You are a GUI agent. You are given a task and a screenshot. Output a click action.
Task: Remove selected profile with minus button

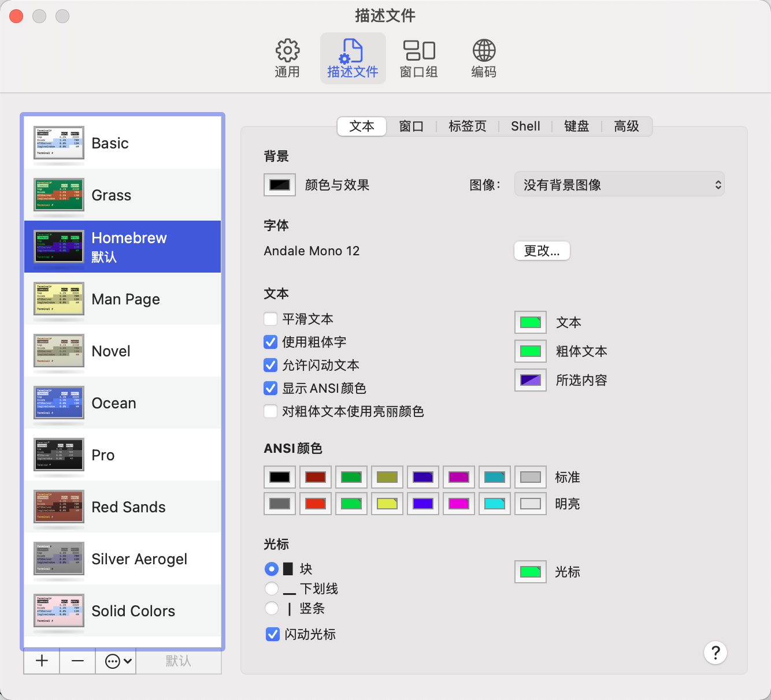(78, 661)
